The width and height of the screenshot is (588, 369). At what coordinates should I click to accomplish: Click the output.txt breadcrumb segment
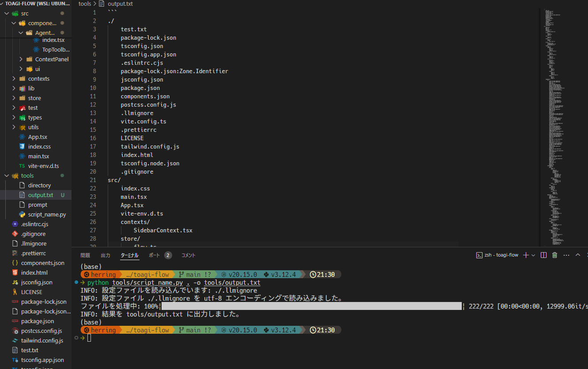click(x=120, y=4)
